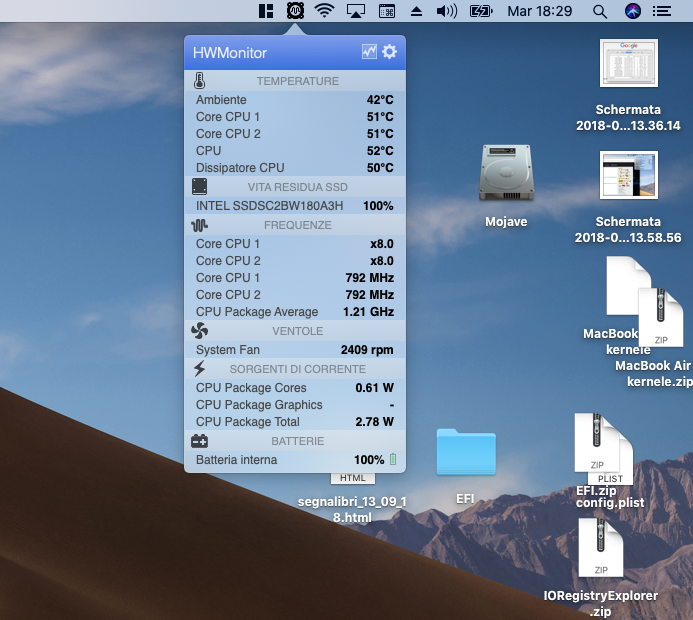
Task: Click the HWMonitor menu bar icon
Action: (295, 11)
